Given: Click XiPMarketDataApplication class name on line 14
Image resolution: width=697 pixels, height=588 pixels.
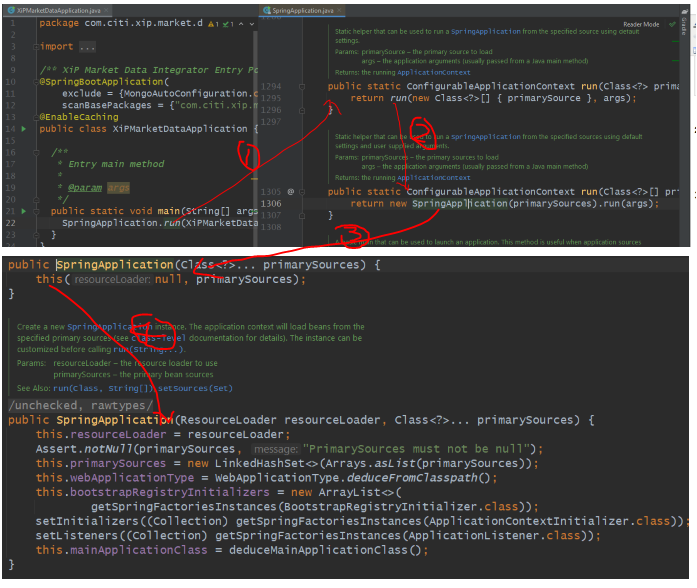Looking at the screenshot, I should pyautogui.click(x=180, y=129).
